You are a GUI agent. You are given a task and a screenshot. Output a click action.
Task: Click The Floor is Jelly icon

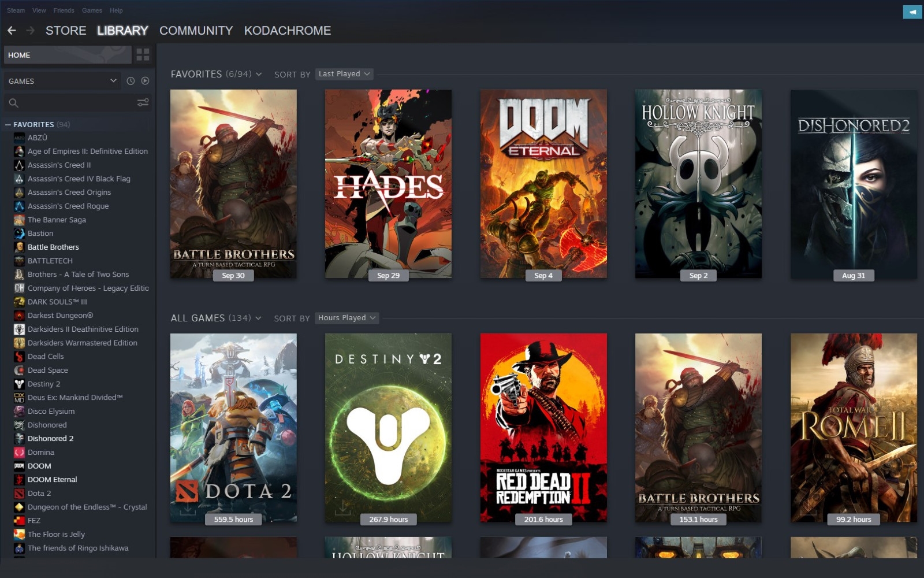[19, 535]
